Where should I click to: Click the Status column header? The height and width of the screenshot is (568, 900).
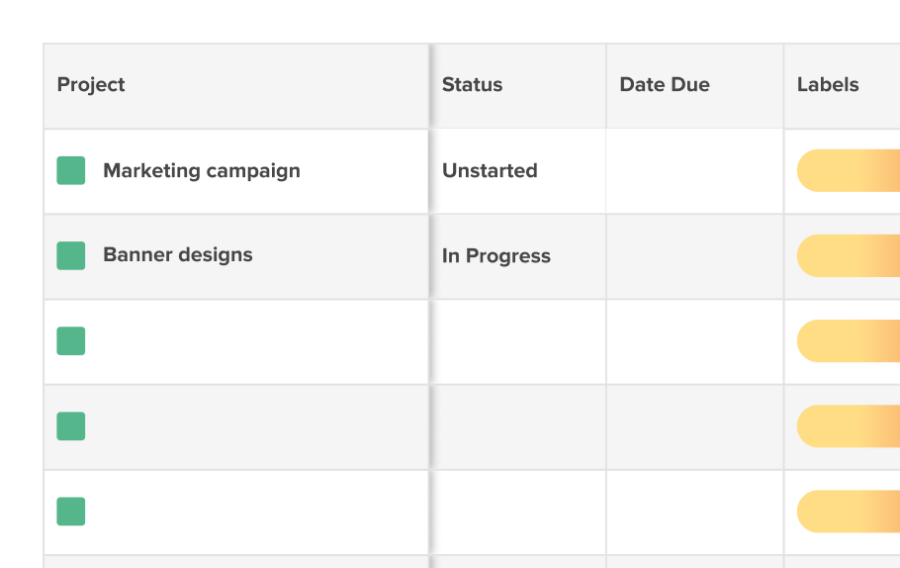(x=472, y=85)
